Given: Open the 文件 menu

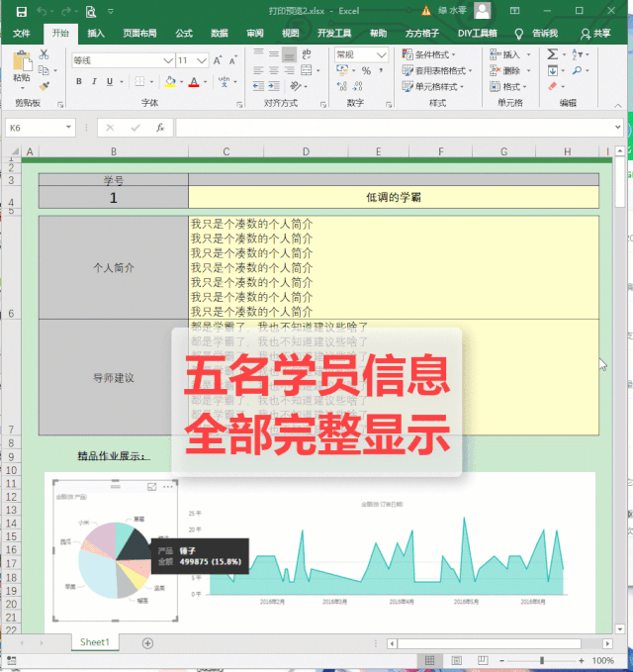Looking at the screenshot, I should coord(21,34).
